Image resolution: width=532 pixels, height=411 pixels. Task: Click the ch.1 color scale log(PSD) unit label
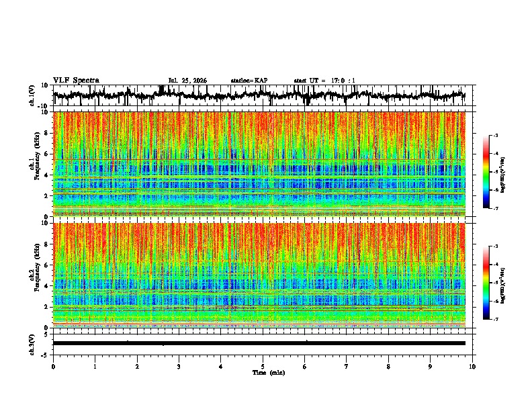click(503, 175)
